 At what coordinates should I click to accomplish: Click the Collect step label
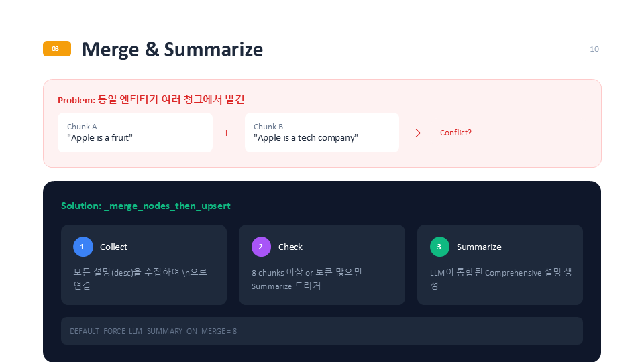(x=113, y=247)
